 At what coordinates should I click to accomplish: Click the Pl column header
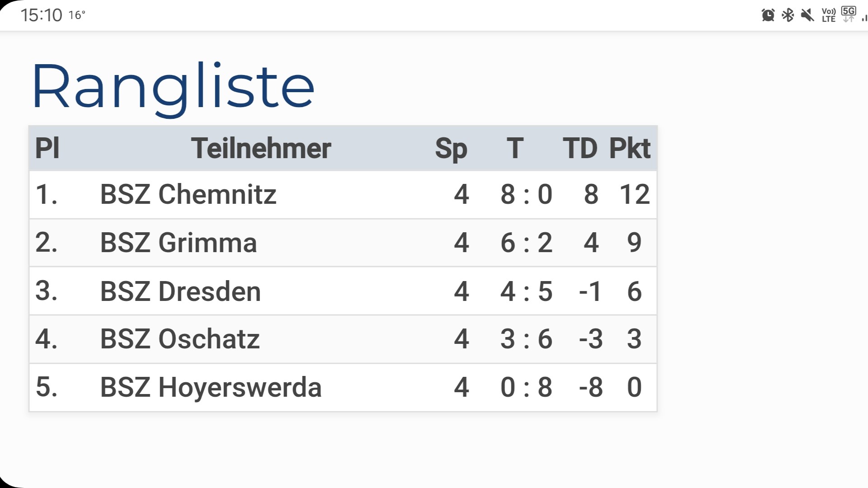pos(47,148)
